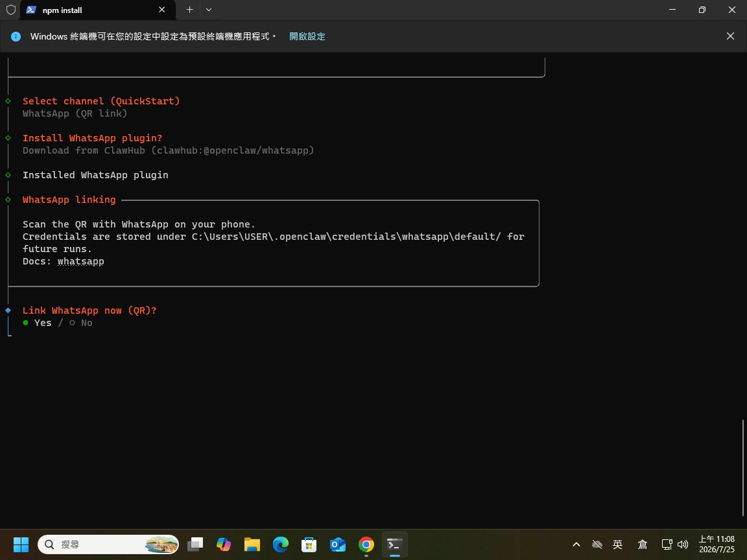The image size is (747, 560).
Task: Select the Yes radio option
Action: [x=37, y=323]
